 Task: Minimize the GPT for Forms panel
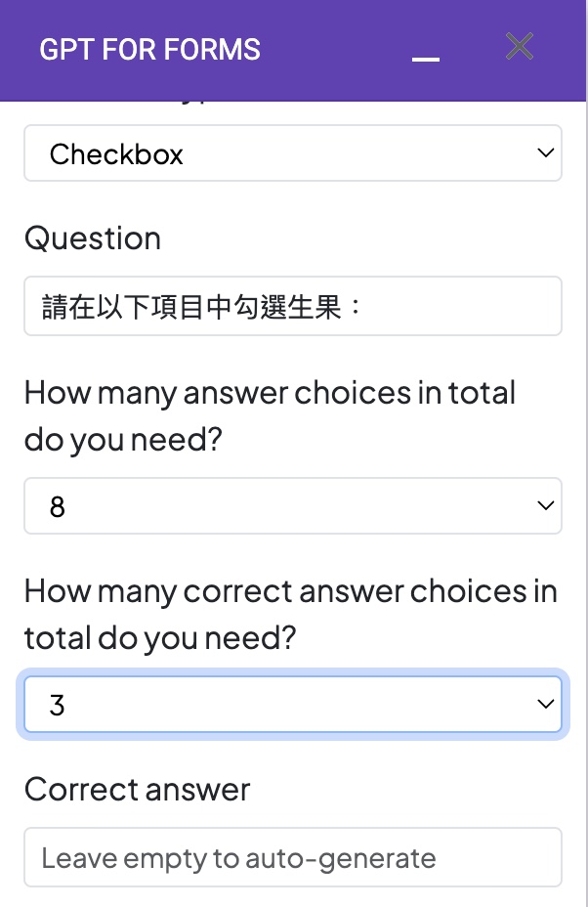tap(426, 59)
